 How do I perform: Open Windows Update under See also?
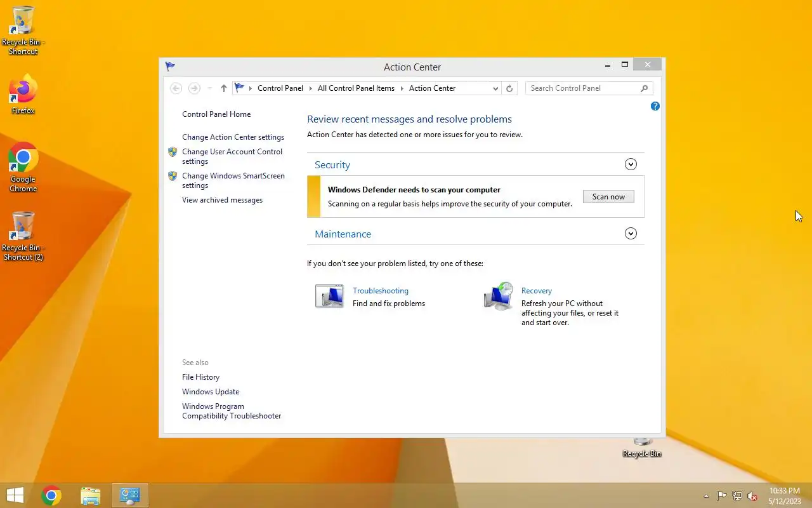(211, 392)
